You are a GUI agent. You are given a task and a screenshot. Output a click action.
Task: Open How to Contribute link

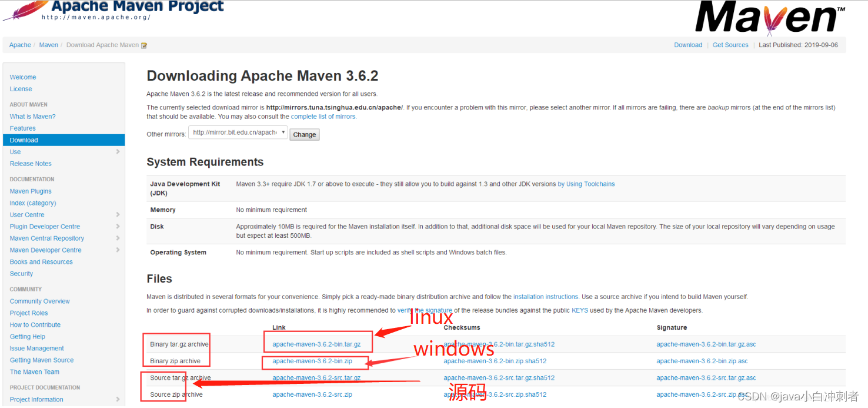coord(35,325)
